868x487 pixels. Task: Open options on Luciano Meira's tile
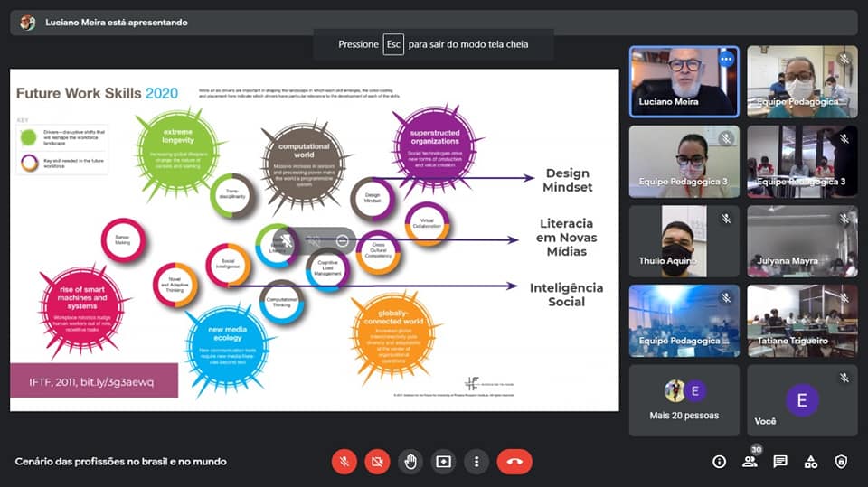(x=726, y=59)
